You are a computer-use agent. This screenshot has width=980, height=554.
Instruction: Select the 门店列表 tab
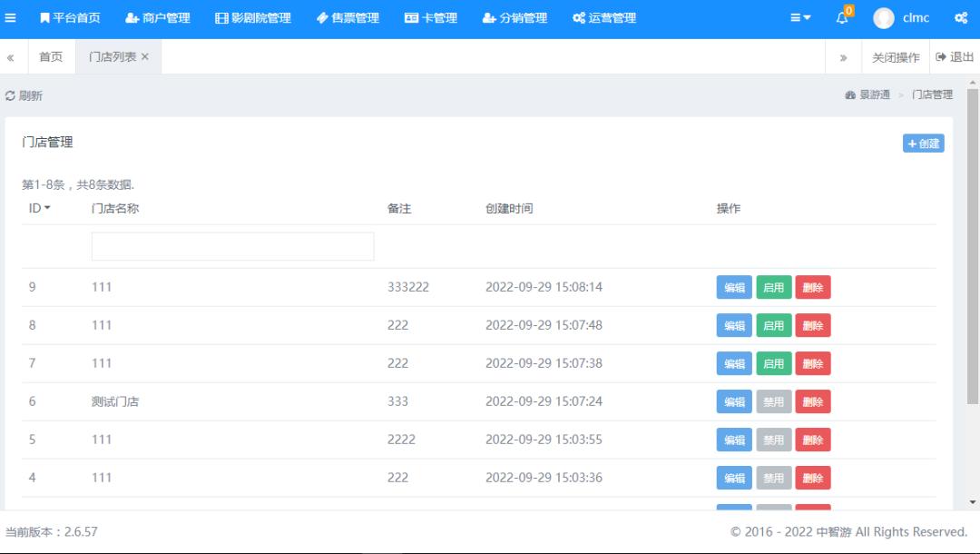pyautogui.click(x=113, y=56)
